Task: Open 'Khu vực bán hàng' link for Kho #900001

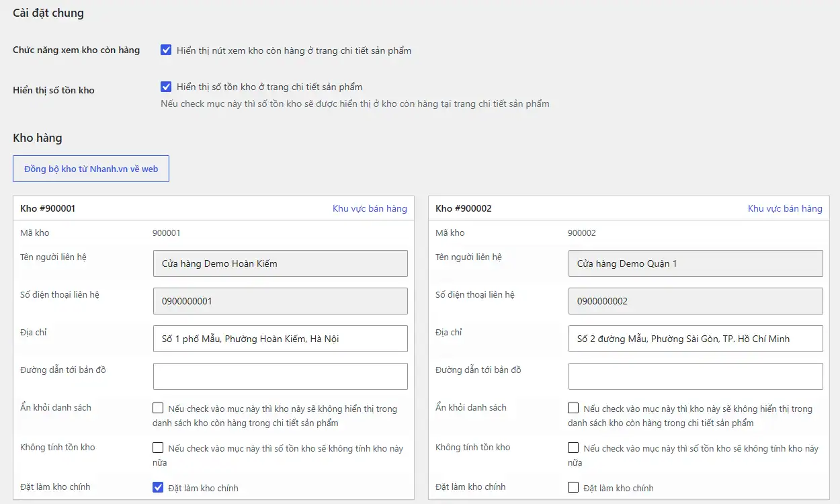Action: tap(370, 208)
